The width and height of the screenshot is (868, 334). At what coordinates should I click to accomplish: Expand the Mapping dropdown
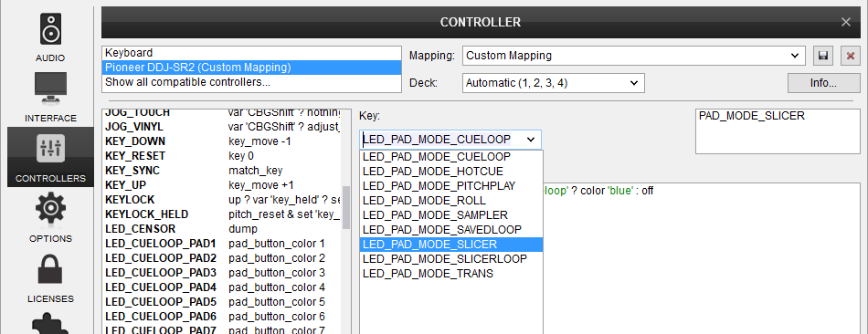[634, 56]
